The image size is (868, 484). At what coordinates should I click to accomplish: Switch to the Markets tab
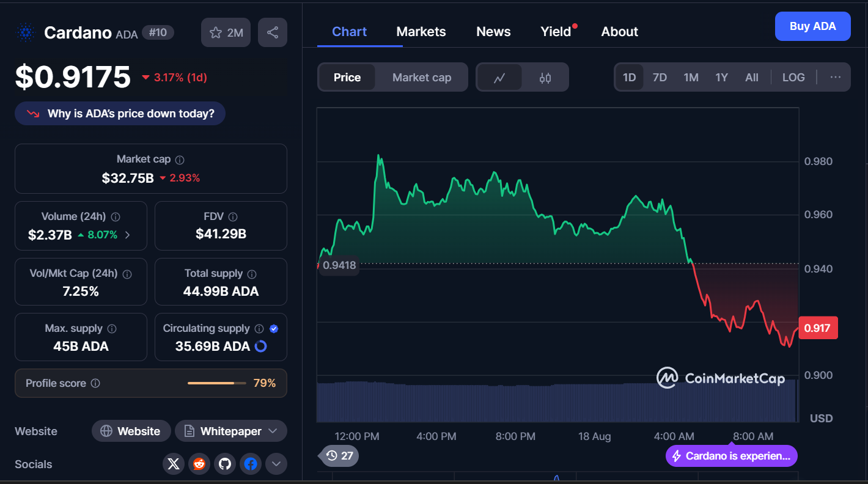[x=421, y=32]
